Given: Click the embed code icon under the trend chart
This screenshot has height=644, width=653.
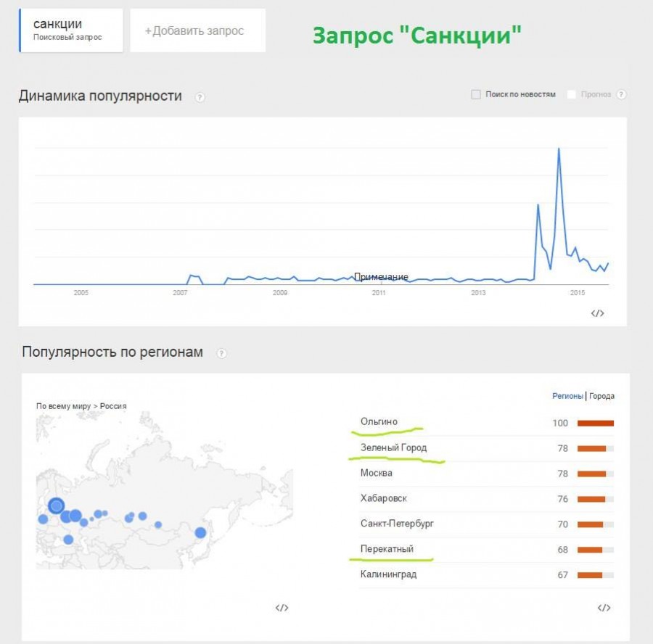Looking at the screenshot, I should click(x=597, y=313).
